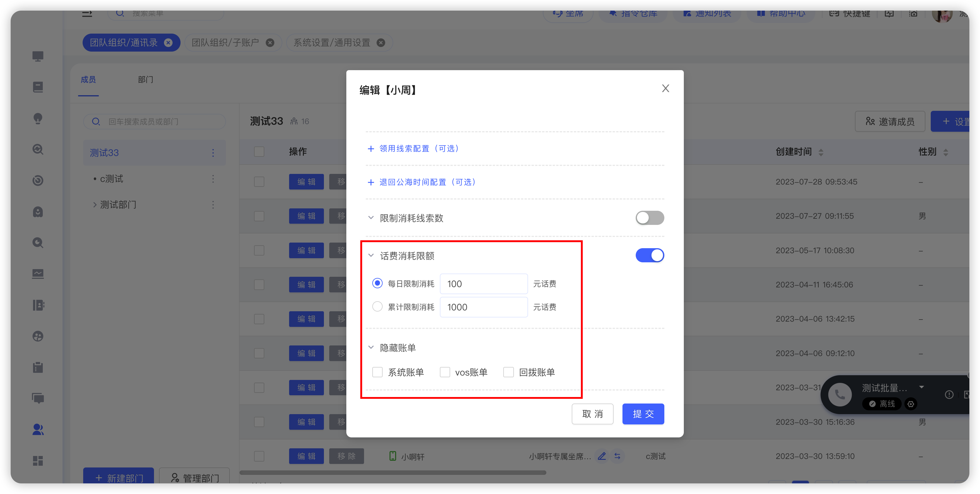Viewport: 980px width, 494px height.
Task: Open the contact book icon in left sidebar
Action: [38, 305]
